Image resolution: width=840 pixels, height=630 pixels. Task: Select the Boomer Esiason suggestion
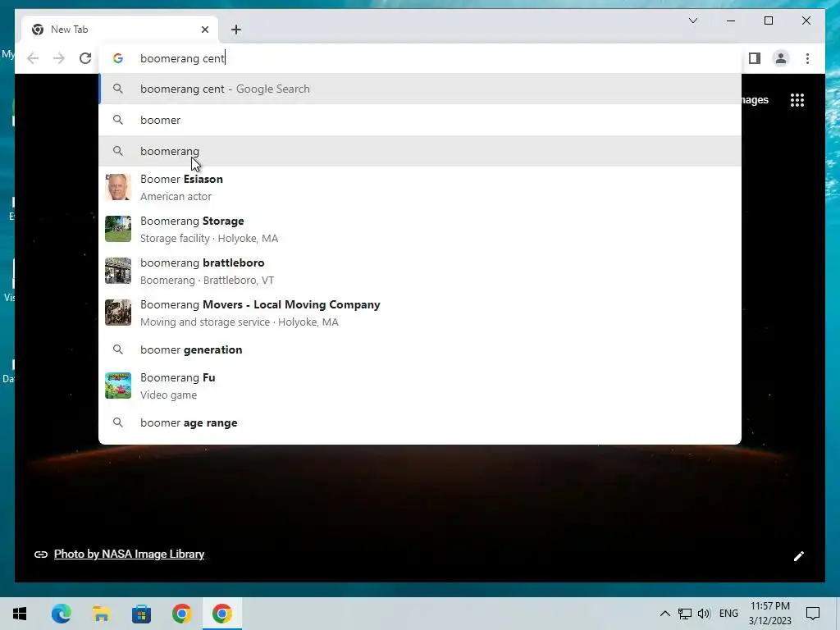pyautogui.click(x=420, y=188)
